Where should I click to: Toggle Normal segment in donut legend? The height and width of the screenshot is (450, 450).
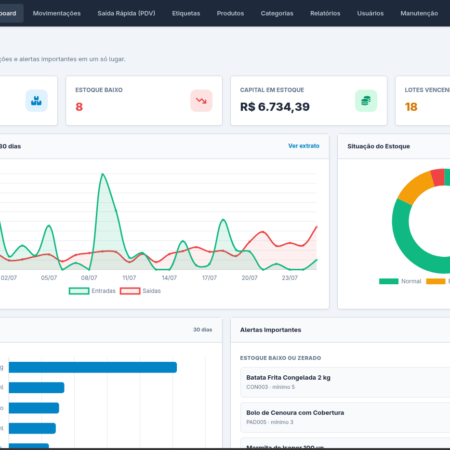pos(400,281)
